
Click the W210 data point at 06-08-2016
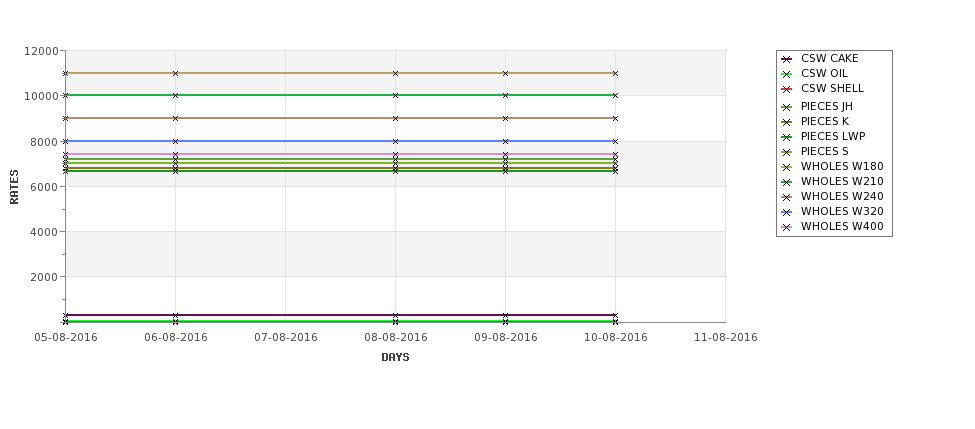tap(175, 95)
